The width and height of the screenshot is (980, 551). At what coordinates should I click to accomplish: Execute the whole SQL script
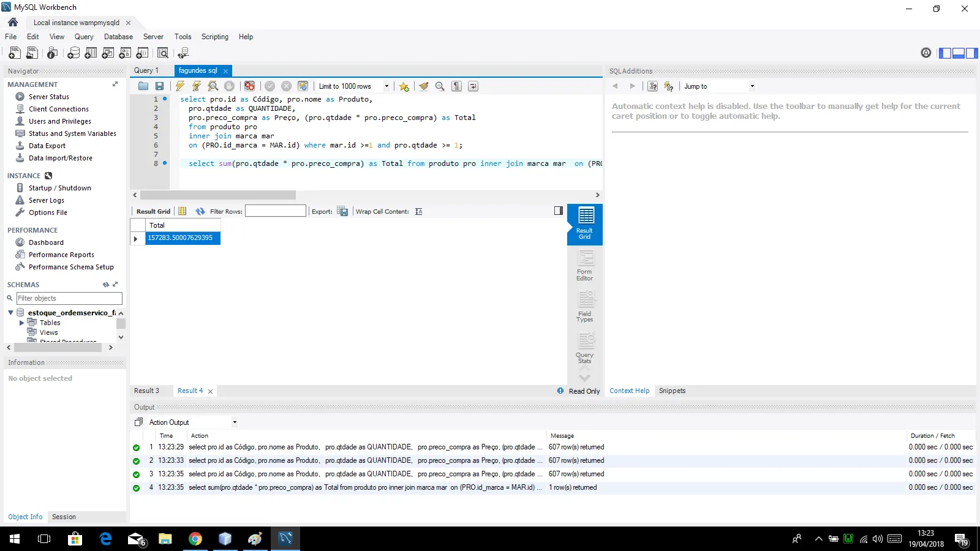pos(180,86)
